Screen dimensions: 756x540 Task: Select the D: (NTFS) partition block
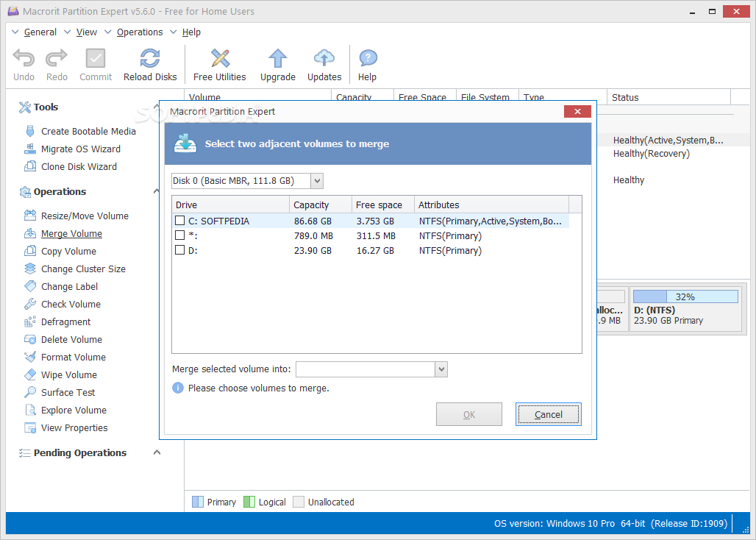coord(685,308)
